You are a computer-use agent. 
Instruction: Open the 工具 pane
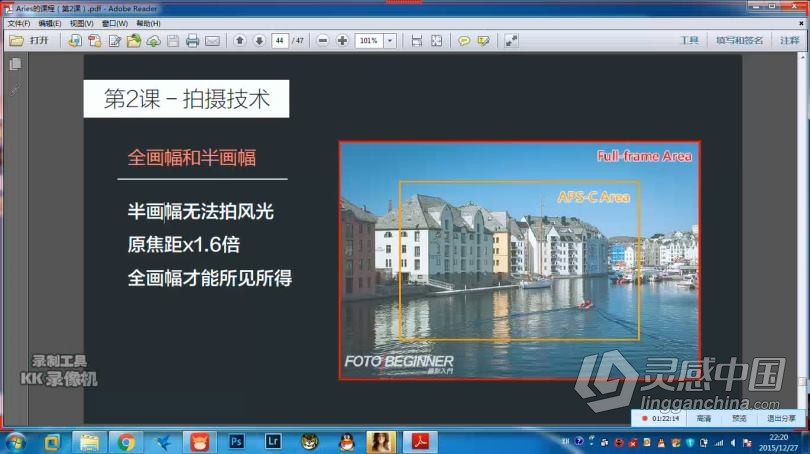pos(689,40)
